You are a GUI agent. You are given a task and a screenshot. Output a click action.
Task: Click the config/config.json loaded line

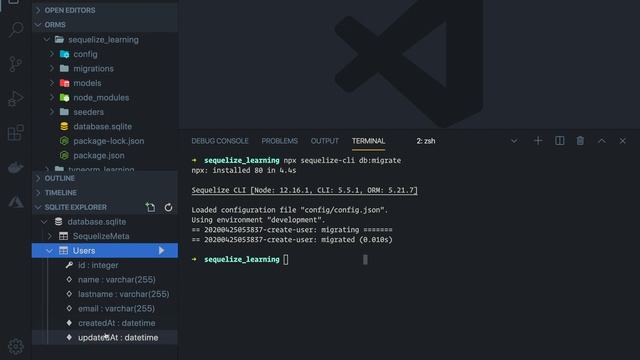pyautogui.click(x=289, y=210)
